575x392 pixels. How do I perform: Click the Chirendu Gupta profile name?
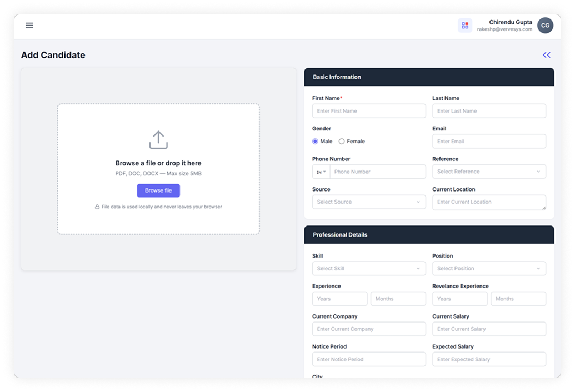(x=511, y=22)
